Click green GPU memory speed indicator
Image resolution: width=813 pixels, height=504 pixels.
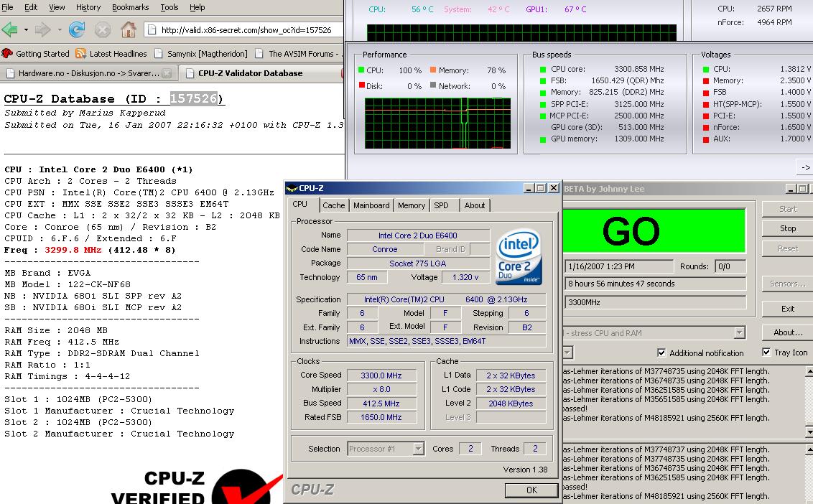pos(543,139)
